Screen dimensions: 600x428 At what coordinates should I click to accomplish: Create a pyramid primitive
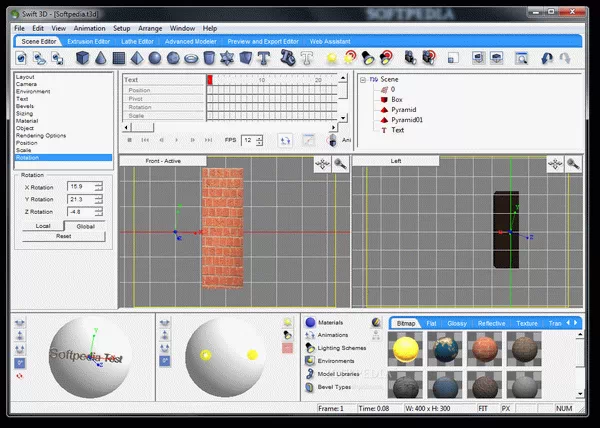[137, 58]
